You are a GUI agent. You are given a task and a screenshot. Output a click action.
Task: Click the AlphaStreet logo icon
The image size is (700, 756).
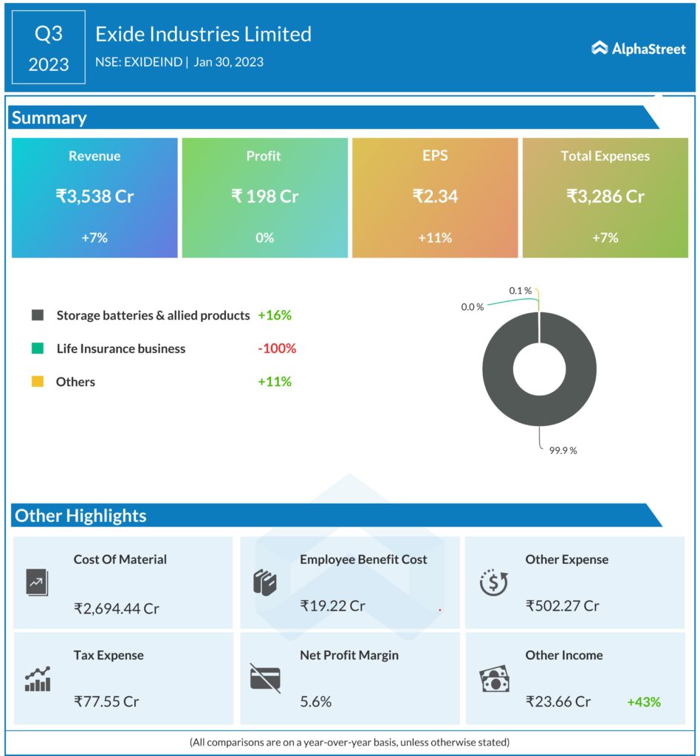[x=600, y=49]
